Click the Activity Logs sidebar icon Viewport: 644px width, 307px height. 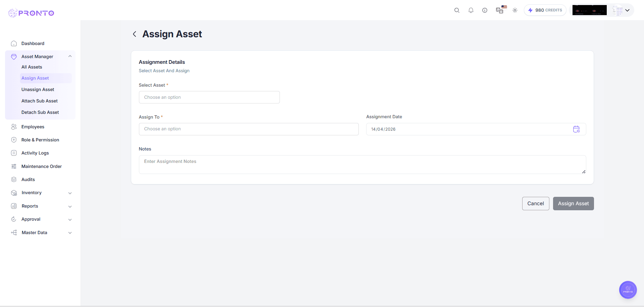pos(13,153)
